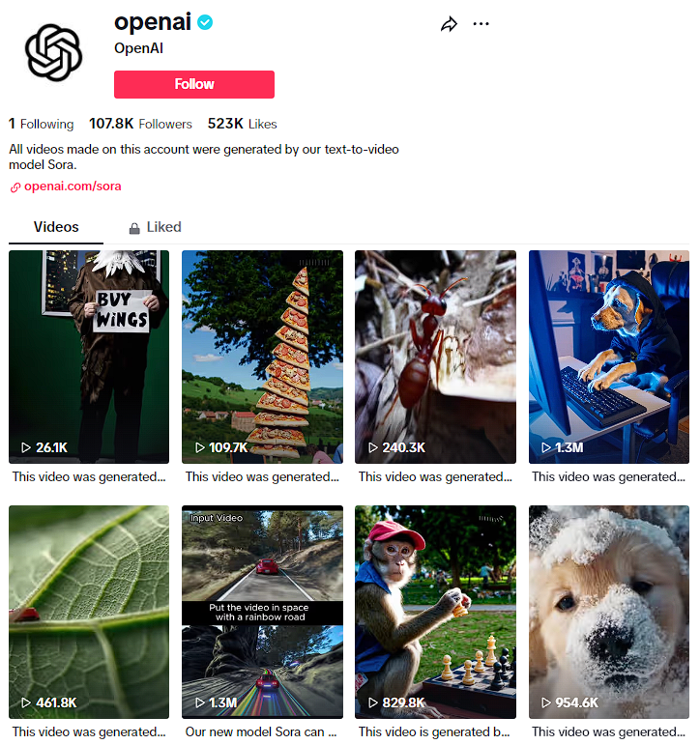Follow the openai account
700x745 pixels.
[x=194, y=85]
